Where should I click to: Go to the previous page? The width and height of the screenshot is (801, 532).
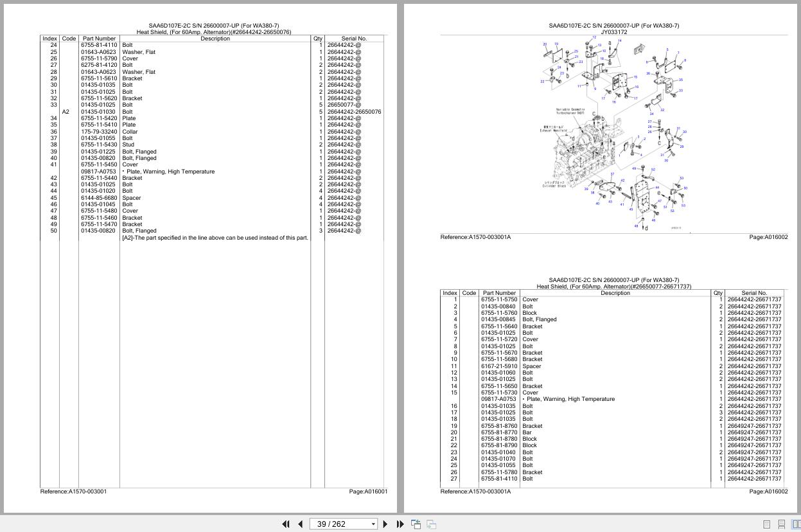pos(300,524)
